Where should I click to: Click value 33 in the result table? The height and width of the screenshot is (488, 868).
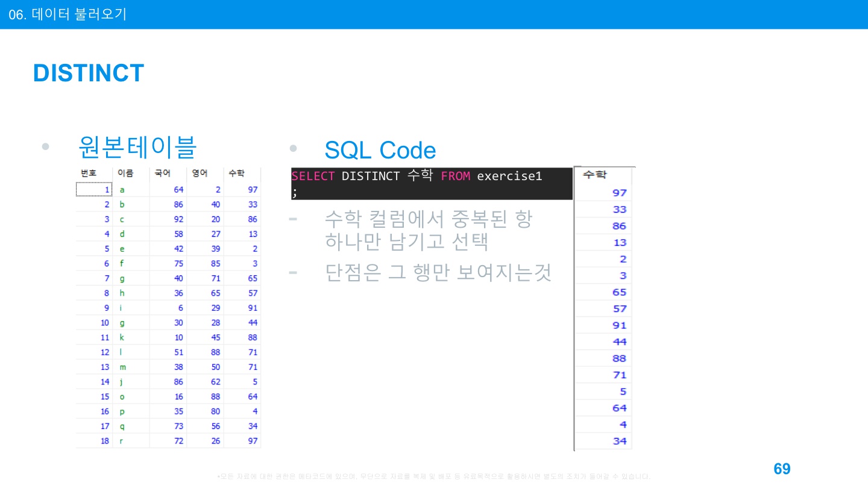[x=620, y=210]
